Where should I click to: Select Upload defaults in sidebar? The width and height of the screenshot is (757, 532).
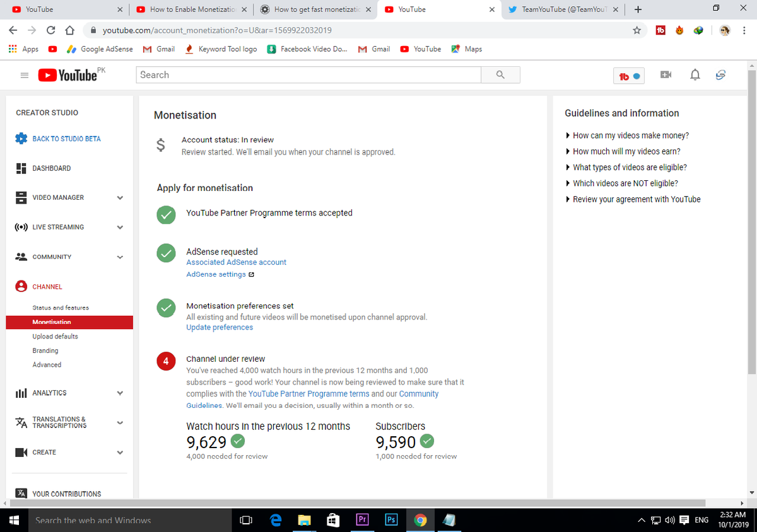[56, 337]
